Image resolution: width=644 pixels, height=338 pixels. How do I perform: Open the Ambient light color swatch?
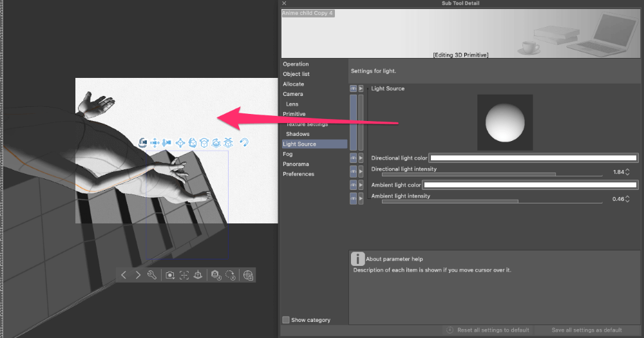pos(530,185)
